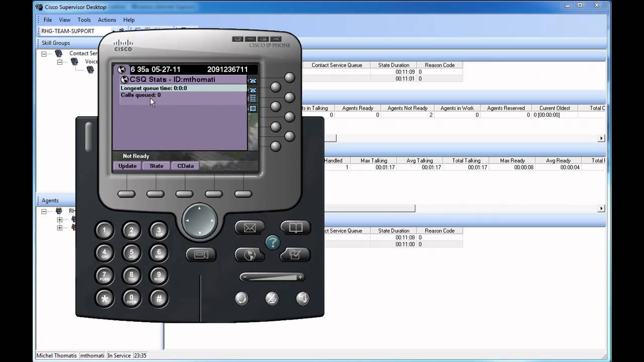
Task: Open the Directories book button on the phone
Action: [295, 228]
